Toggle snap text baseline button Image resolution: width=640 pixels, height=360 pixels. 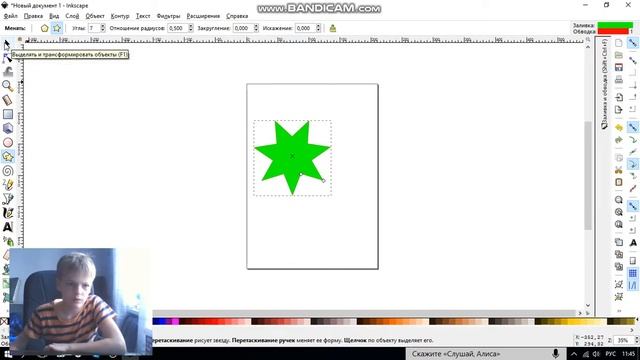[633, 243]
